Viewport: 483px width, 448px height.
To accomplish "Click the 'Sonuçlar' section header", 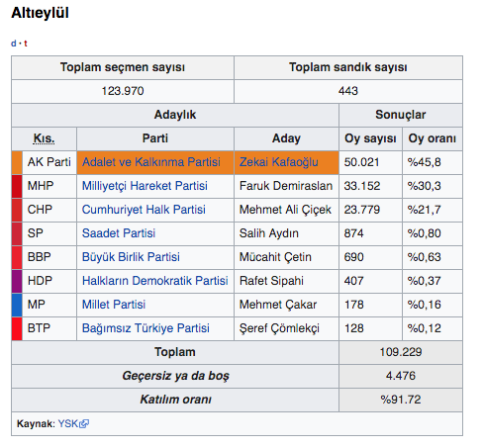I will (401, 115).
